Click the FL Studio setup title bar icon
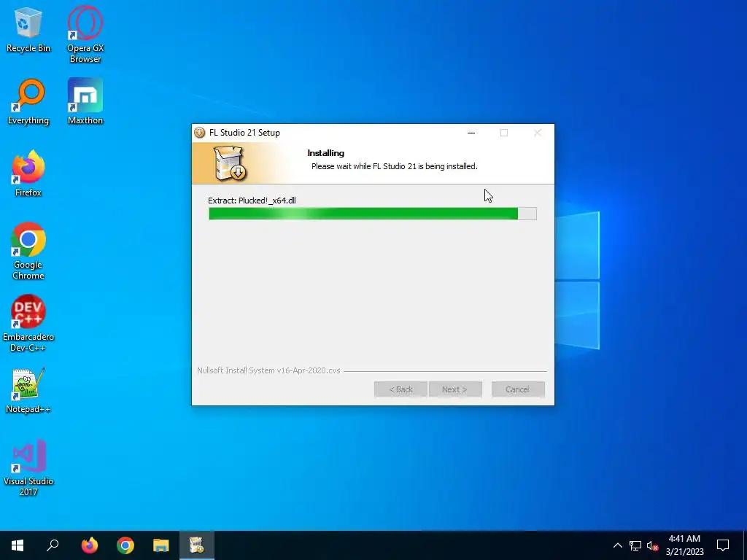The image size is (747, 560). [200, 133]
